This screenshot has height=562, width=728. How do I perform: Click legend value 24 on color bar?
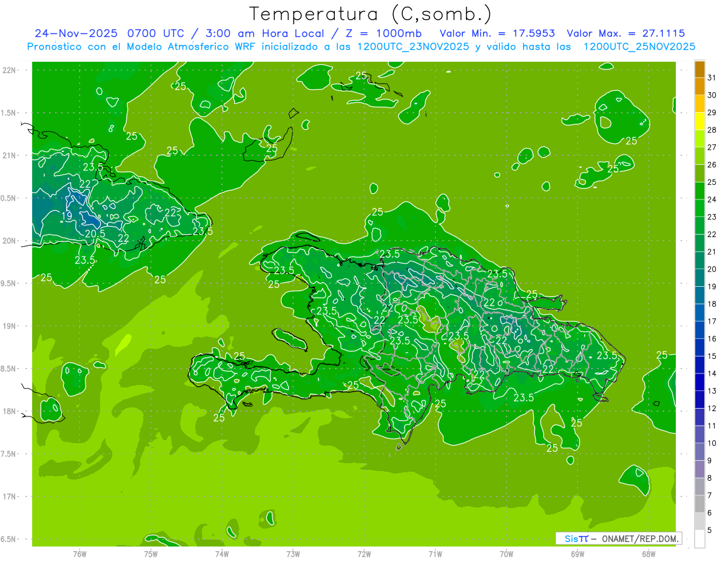(x=712, y=199)
